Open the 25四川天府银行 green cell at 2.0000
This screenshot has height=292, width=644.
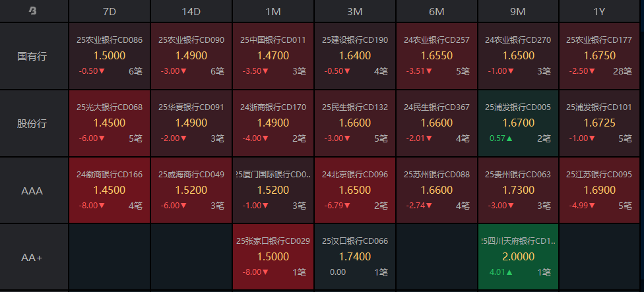point(519,257)
